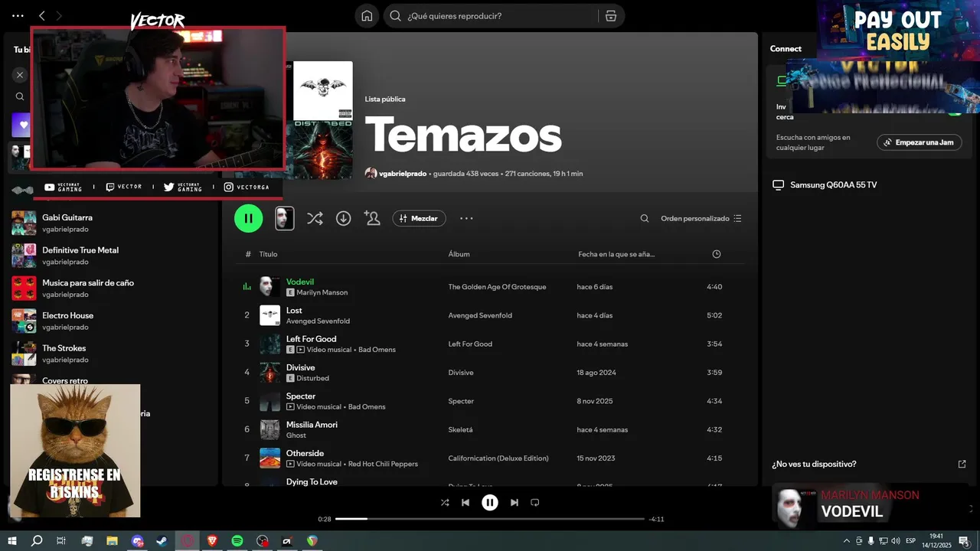Navigate back with the left arrow
980x551 pixels.
[42, 15]
